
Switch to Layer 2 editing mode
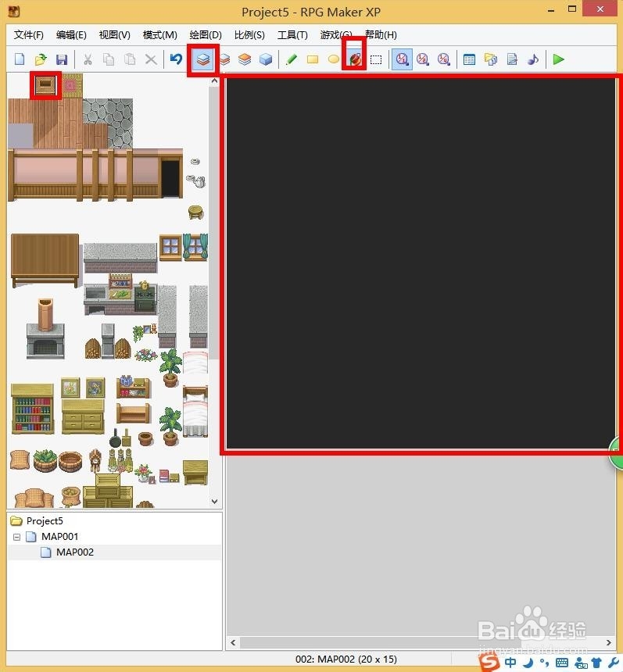click(x=224, y=59)
